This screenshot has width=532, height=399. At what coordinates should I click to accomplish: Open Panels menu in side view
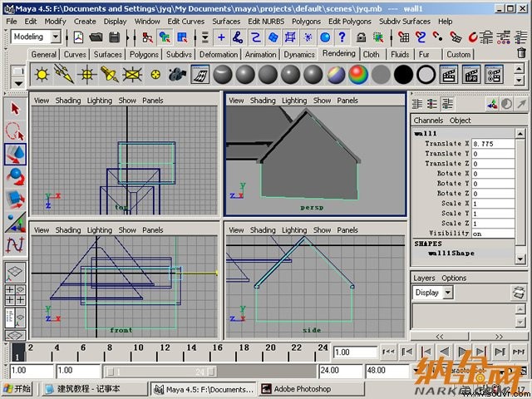347,230
